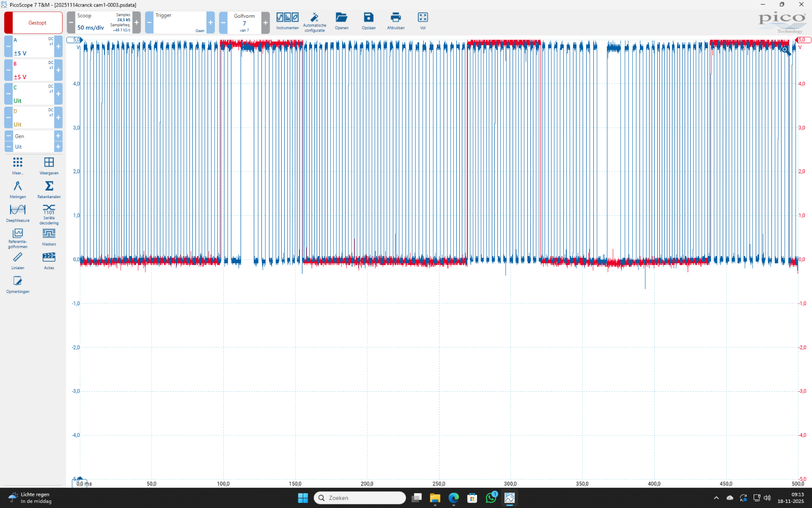Click the zoom magnifier marker on the graph

point(786,50)
